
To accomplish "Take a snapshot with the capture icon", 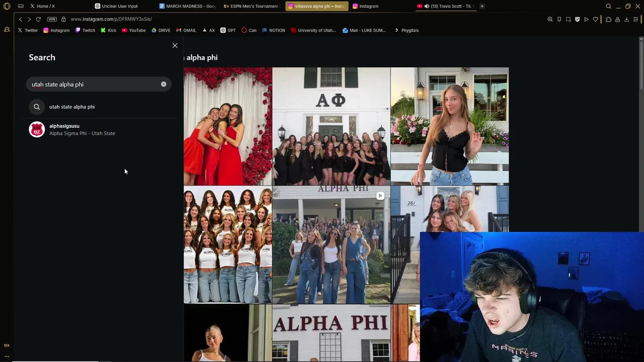I will (x=568, y=19).
